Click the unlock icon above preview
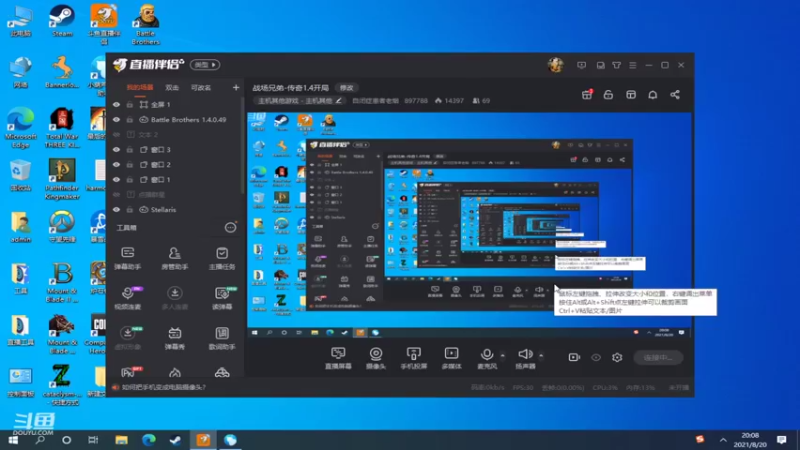The image size is (800, 450). 608,95
